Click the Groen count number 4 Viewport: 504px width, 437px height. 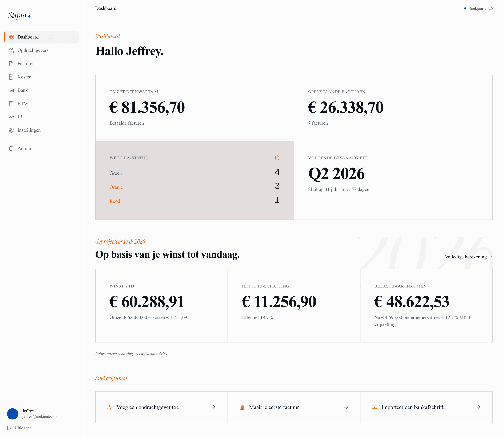tap(277, 172)
